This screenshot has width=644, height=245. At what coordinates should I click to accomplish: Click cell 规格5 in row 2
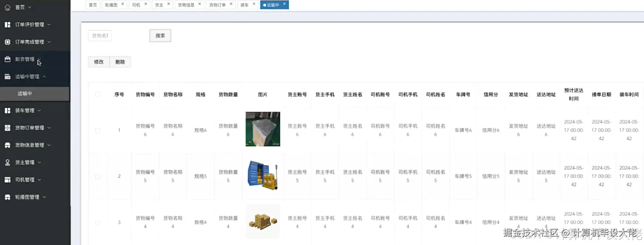pyautogui.click(x=200, y=176)
